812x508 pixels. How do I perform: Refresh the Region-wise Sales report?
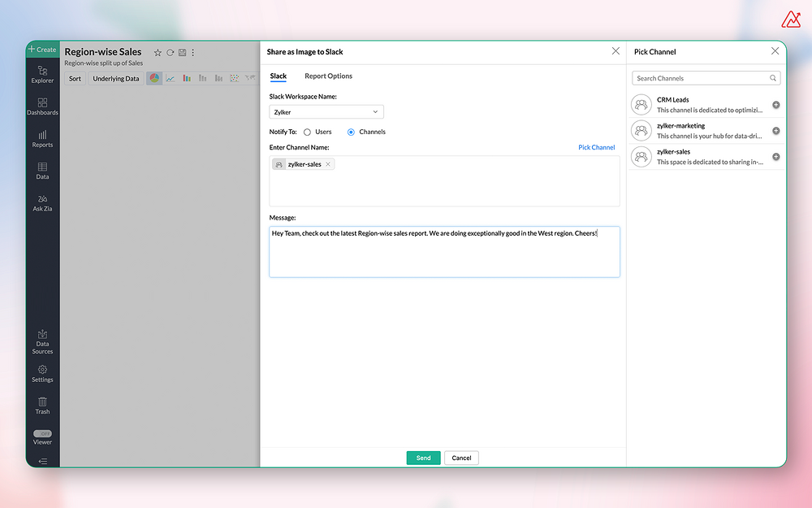[170, 52]
